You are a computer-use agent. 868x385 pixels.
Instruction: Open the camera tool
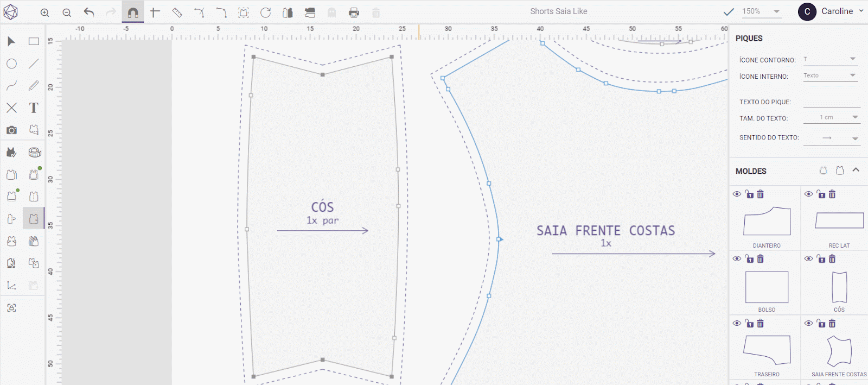click(x=11, y=130)
